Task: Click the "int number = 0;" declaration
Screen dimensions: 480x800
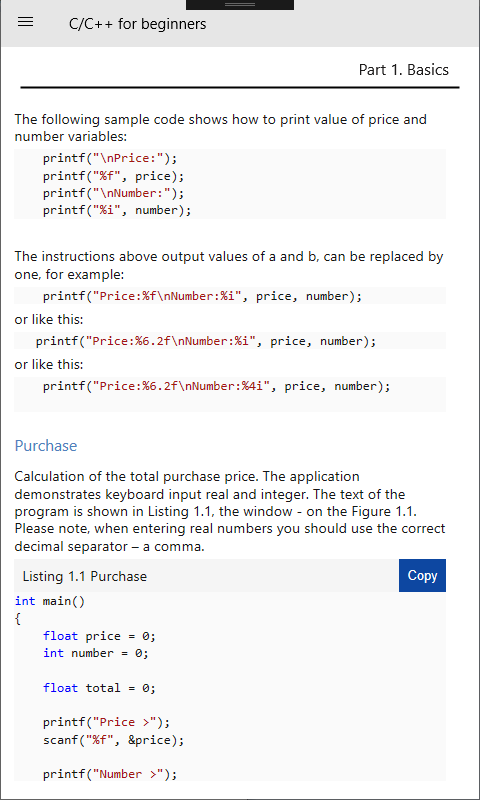Action: pyautogui.click(x=96, y=653)
